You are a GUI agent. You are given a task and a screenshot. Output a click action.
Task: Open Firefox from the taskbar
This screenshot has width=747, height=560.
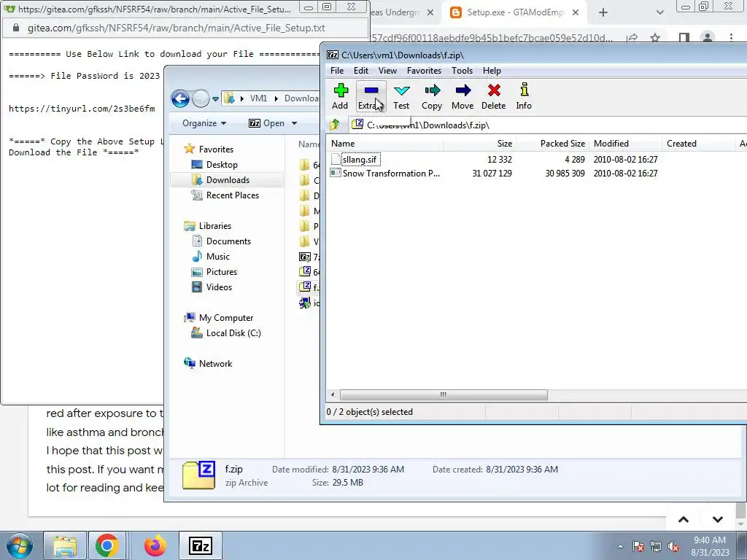coord(155,545)
